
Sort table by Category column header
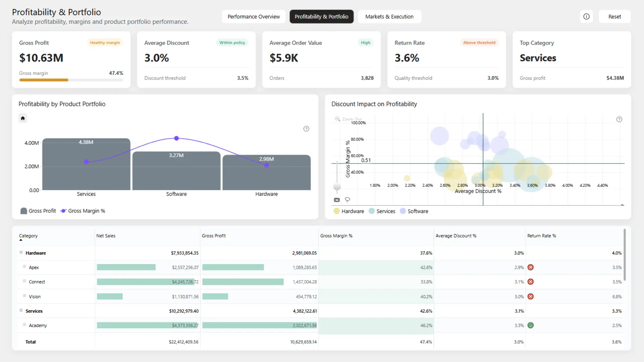[x=28, y=236]
